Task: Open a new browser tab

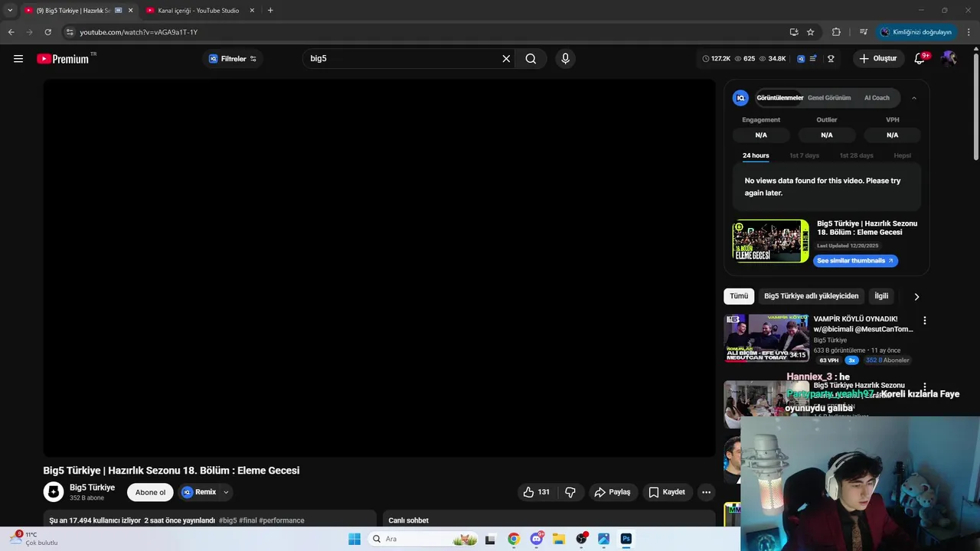Action: [270, 11]
